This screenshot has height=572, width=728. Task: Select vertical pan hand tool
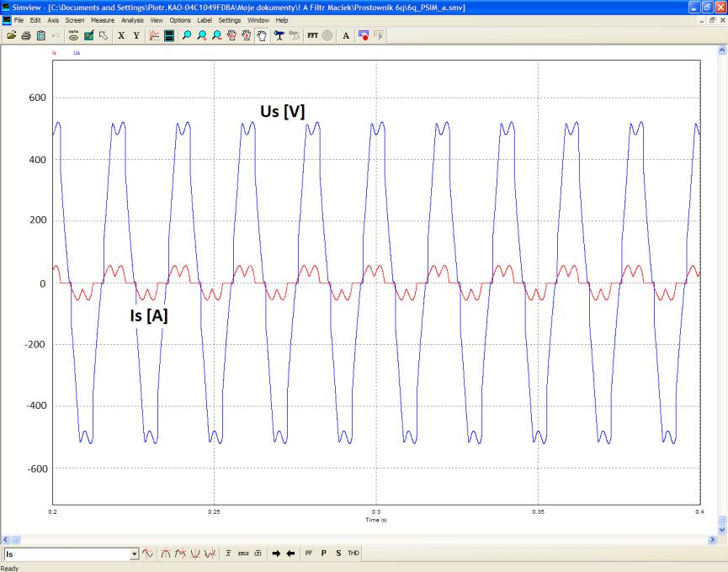click(x=247, y=35)
